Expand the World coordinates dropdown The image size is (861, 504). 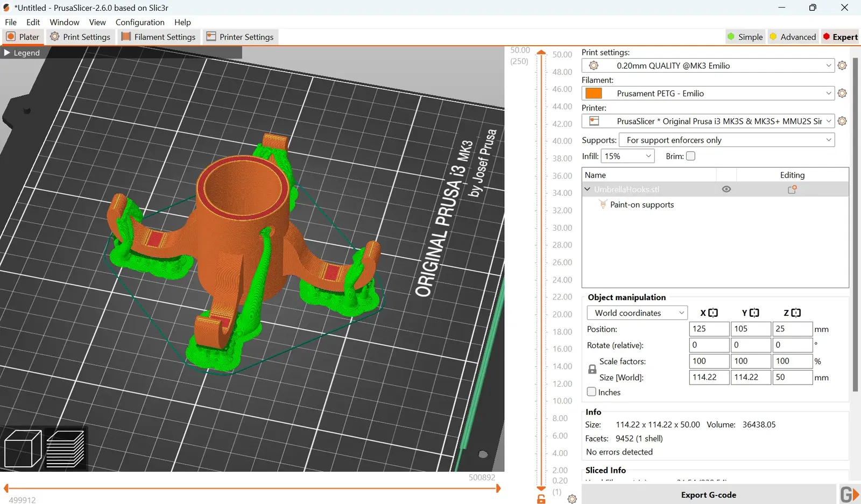pyautogui.click(x=637, y=313)
